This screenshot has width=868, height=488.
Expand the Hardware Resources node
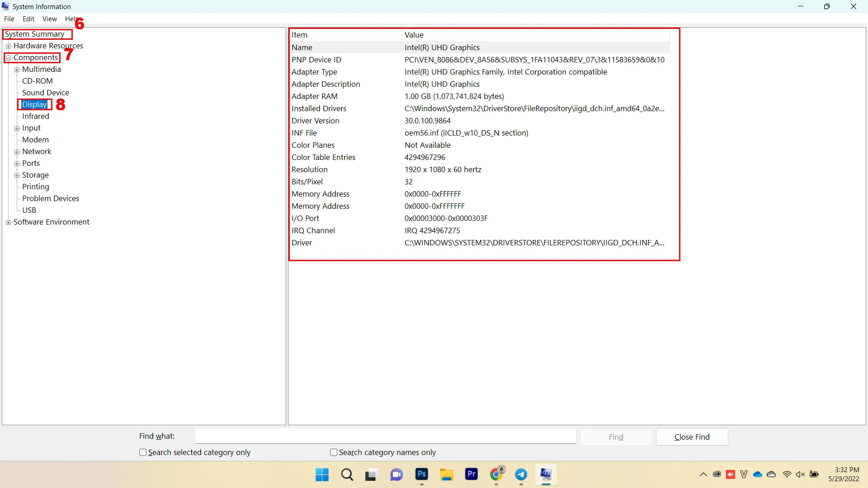pyautogui.click(x=8, y=46)
